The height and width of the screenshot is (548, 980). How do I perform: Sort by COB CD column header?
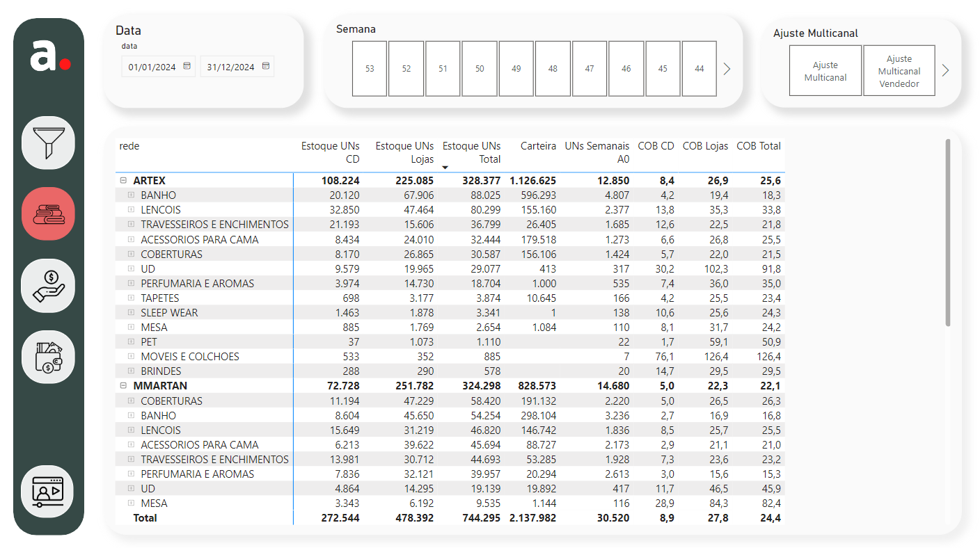(x=656, y=146)
